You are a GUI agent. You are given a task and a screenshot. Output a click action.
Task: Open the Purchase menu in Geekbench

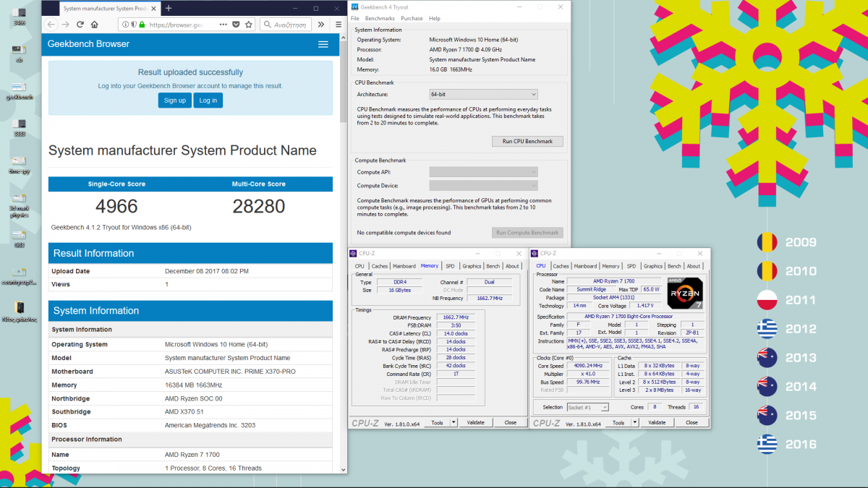(412, 18)
